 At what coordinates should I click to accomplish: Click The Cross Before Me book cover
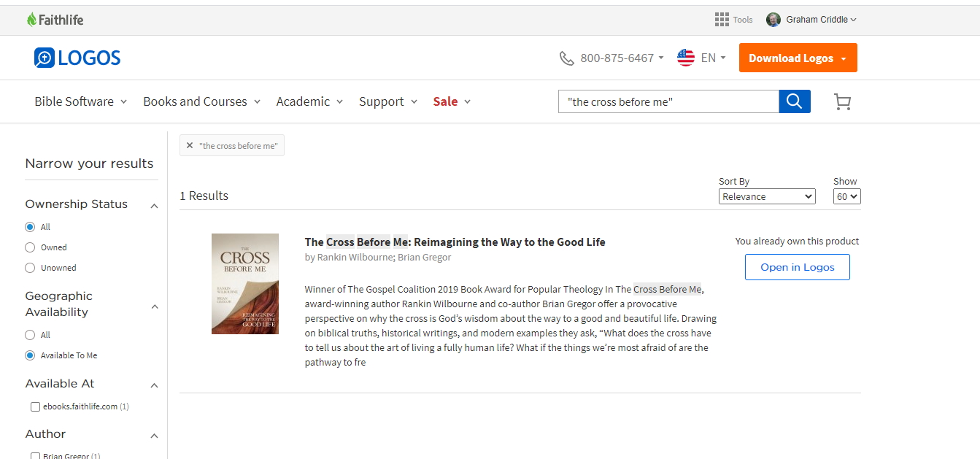pos(245,284)
